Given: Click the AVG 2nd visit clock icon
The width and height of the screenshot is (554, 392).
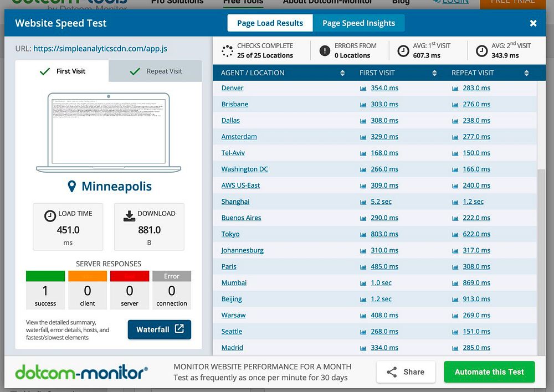Looking at the screenshot, I should point(481,51).
